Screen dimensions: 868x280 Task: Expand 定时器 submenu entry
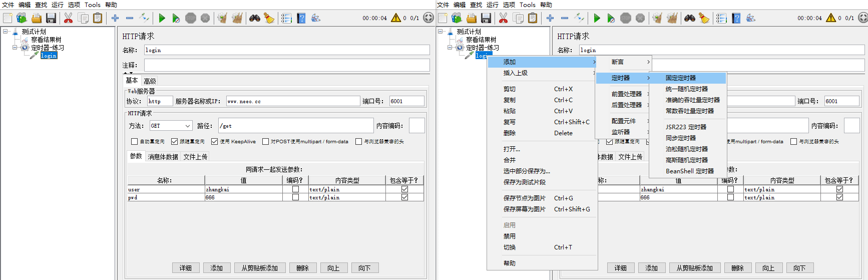tap(624, 78)
